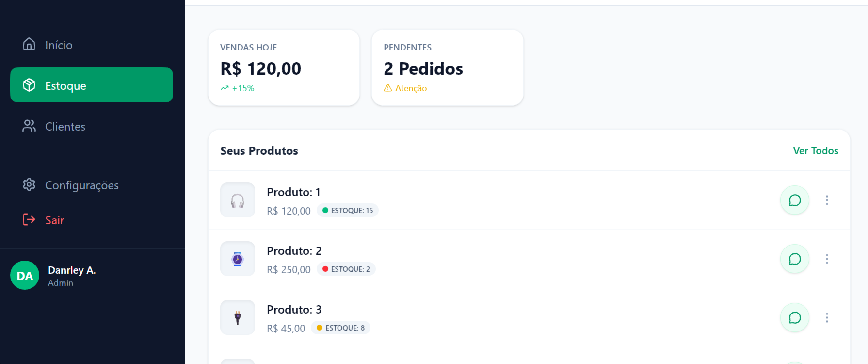Click the headphones thumbnail of Produto: 1
The height and width of the screenshot is (364, 868).
tap(238, 200)
